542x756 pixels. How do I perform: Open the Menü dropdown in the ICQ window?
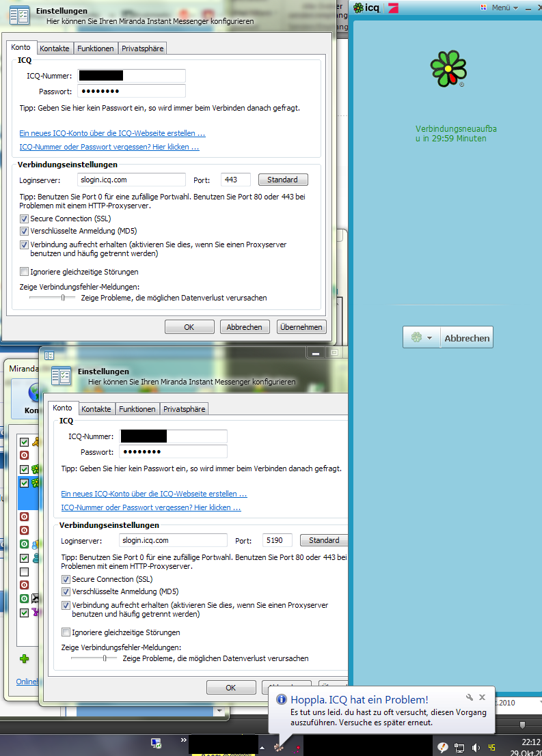(x=505, y=8)
